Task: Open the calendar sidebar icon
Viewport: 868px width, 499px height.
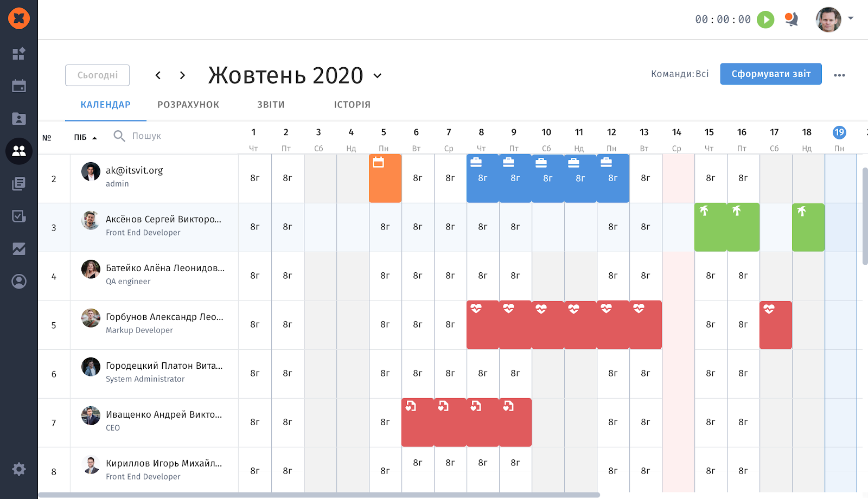Action: coord(19,86)
